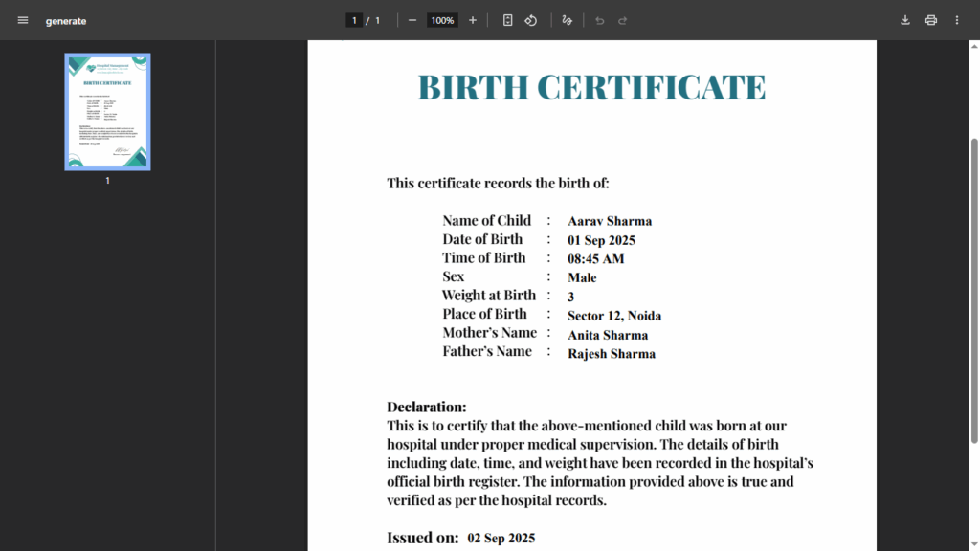Download the PDF file
Screen dimensions: 980x551
pos(905,20)
